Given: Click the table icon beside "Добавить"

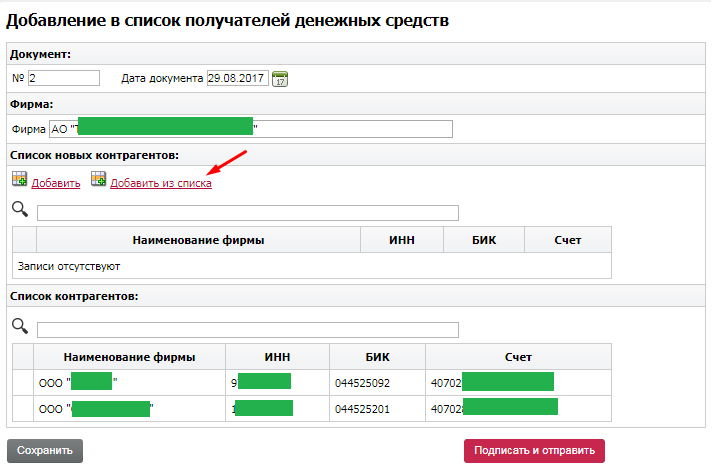Looking at the screenshot, I should click(20, 180).
